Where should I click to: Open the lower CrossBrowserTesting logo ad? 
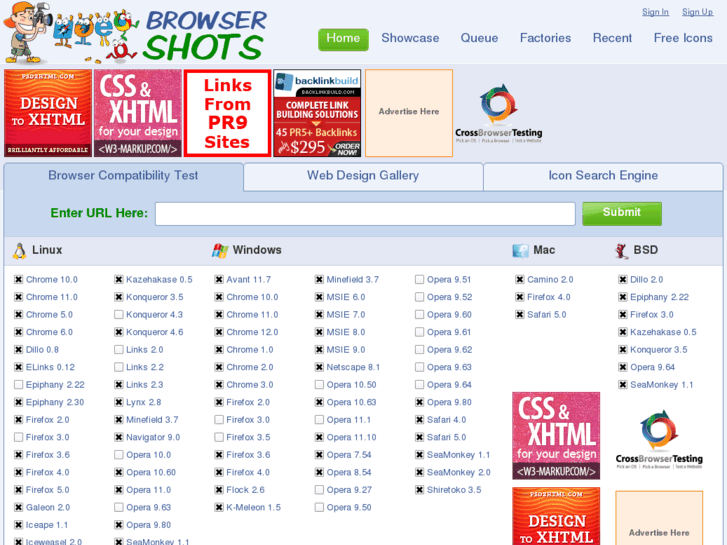[x=659, y=439]
